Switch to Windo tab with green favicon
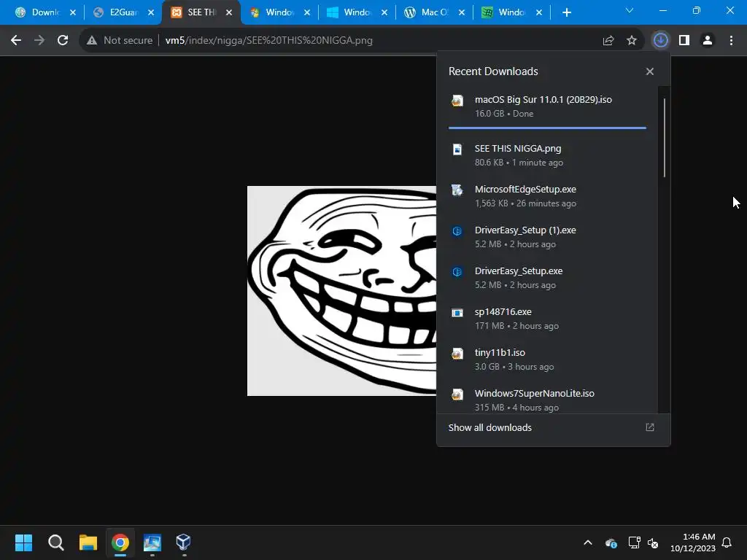Screen dimensions: 747x560 [510, 12]
